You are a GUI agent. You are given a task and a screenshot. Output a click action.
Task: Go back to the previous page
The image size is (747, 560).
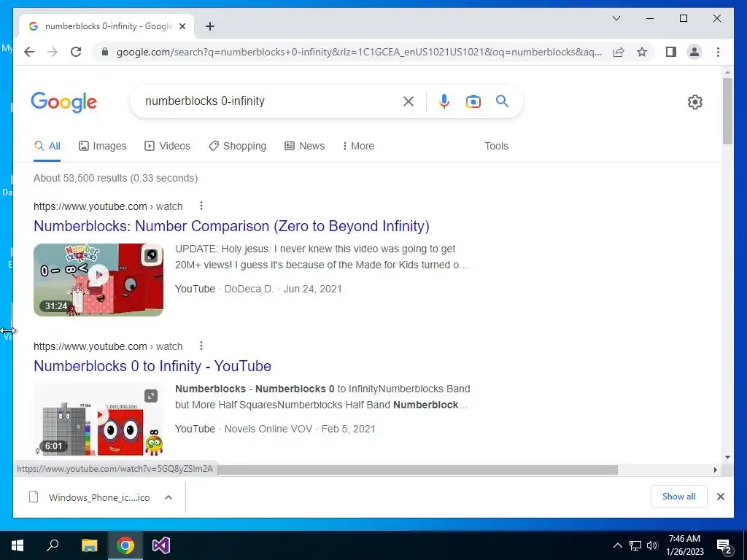pos(29,52)
